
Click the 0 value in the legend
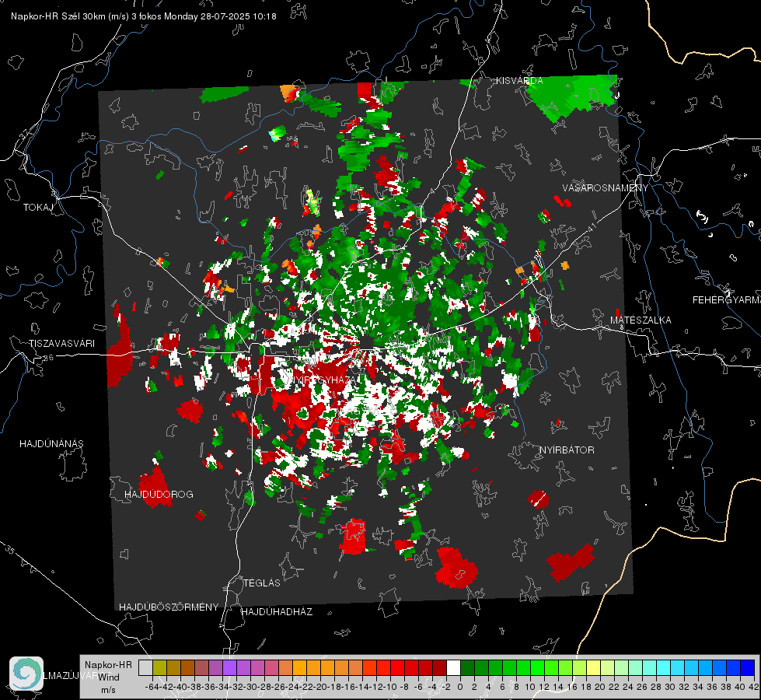[x=460, y=687]
